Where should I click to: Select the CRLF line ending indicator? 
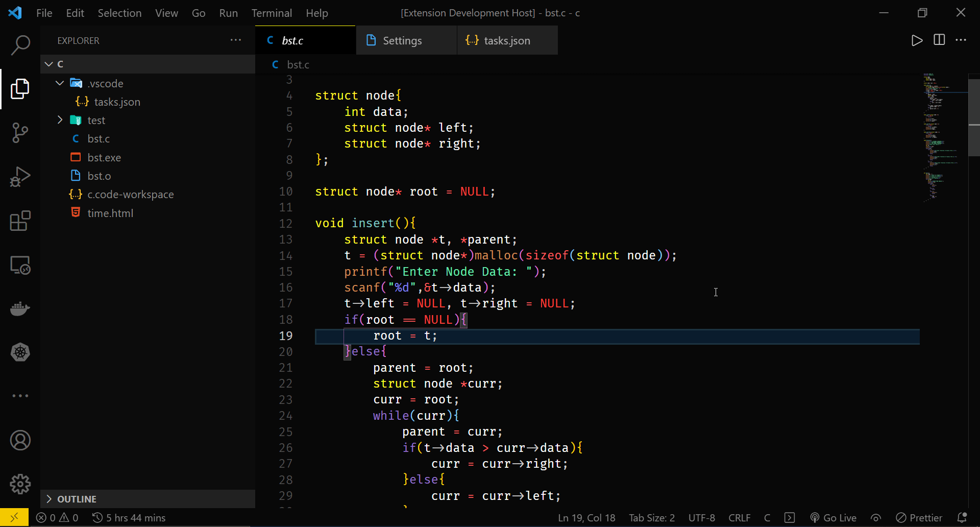pos(739,517)
